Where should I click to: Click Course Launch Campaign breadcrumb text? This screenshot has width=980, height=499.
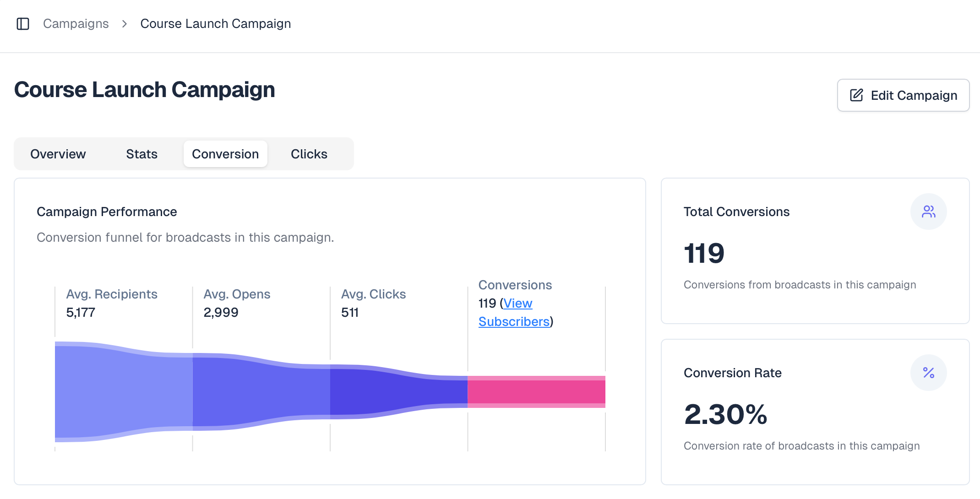click(215, 24)
